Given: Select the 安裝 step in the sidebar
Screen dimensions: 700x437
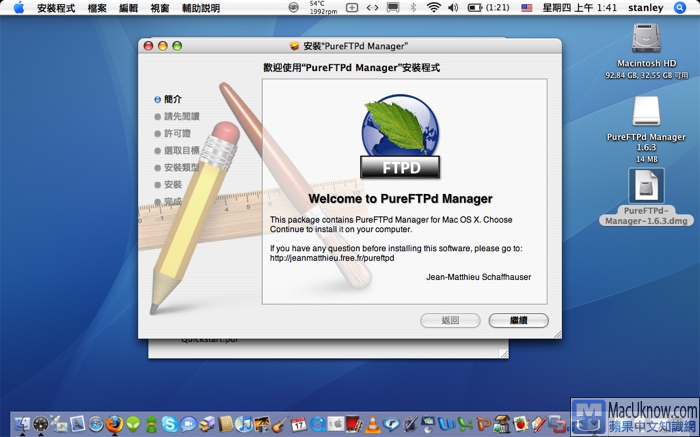Looking at the screenshot, I should (x=168, y=184).
